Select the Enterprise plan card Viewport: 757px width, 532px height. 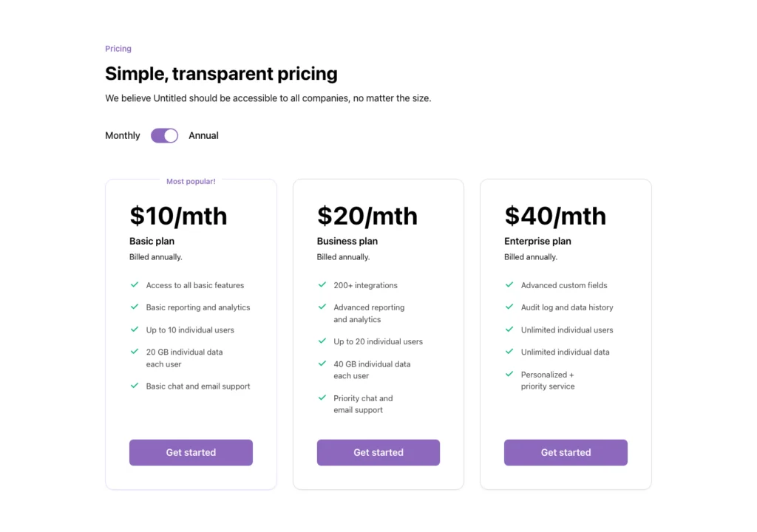click(x=566, y=332)
